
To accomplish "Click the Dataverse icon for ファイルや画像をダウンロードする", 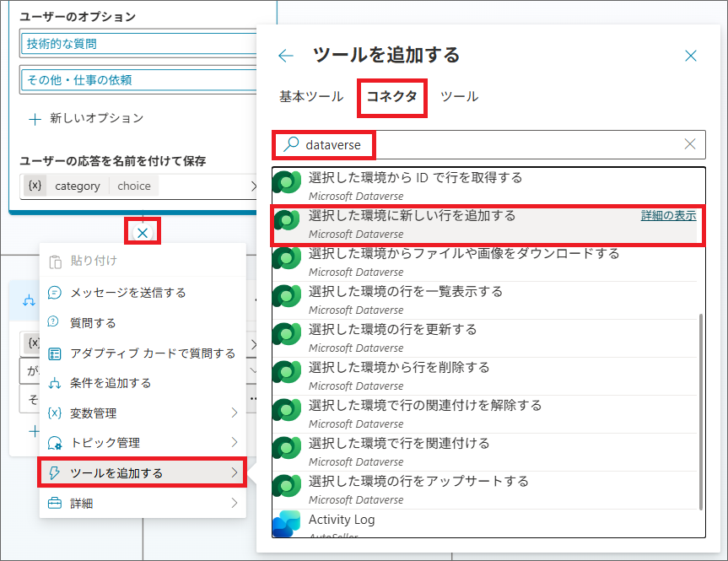I will pyautogui.click(x=287, y=258).
